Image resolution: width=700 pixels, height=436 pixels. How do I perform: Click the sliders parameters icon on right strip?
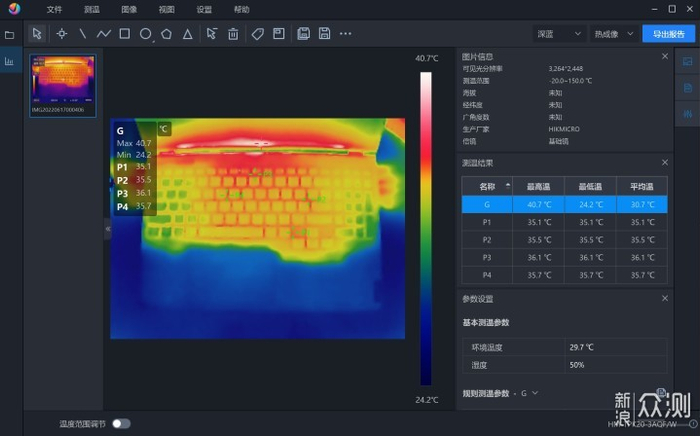pos(688,114)
